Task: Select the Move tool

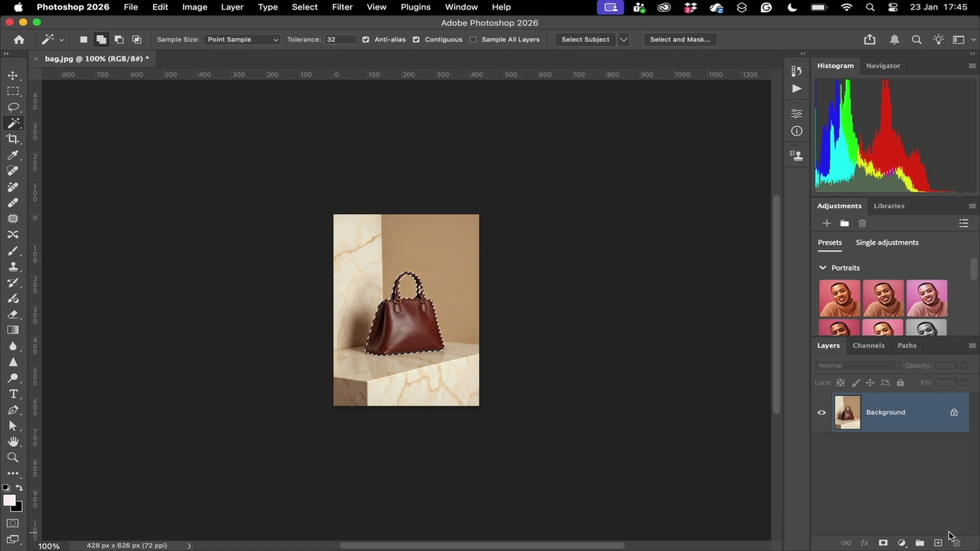Action: coord(13,75)
